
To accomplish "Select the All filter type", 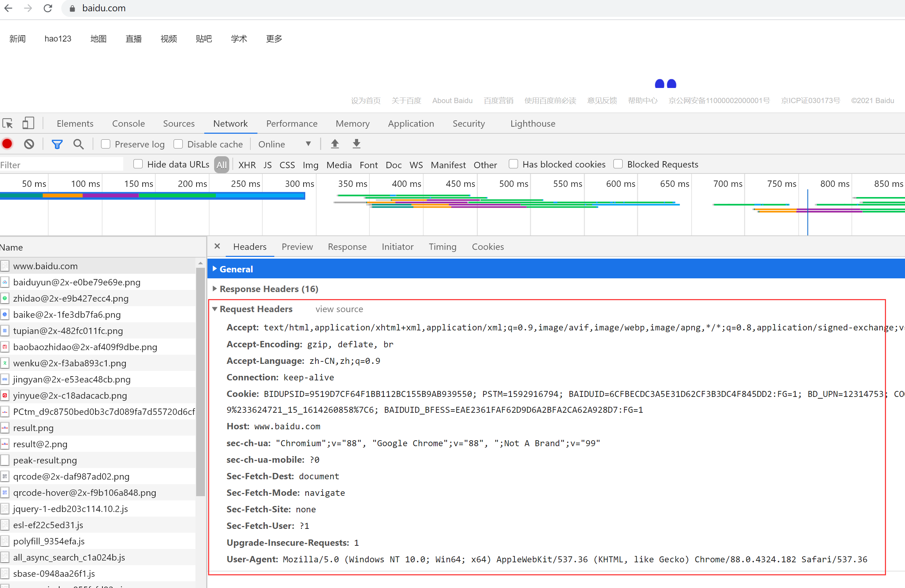I will point(222,165).
